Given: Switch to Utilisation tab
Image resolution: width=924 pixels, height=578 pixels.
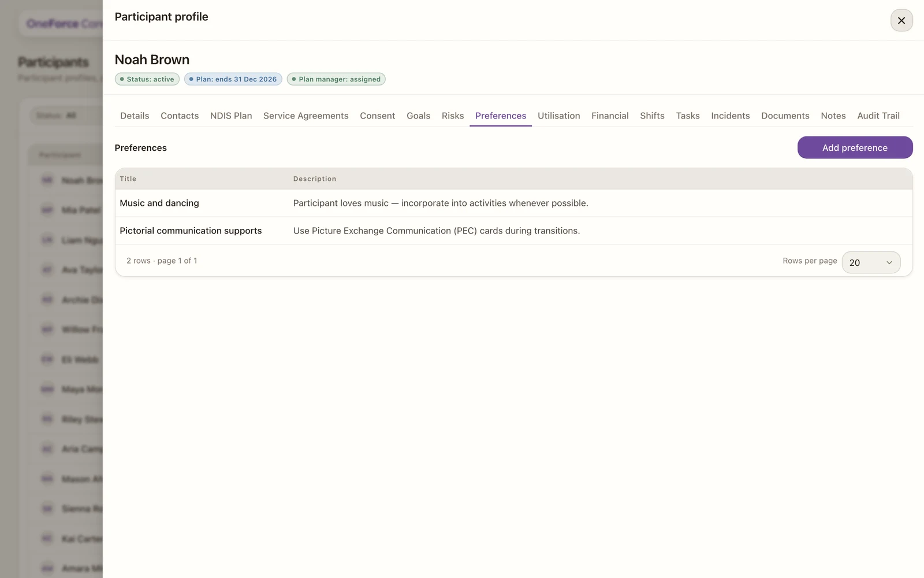Looking at the screenshot, I should pyautogui.click(x=558, y=116).
